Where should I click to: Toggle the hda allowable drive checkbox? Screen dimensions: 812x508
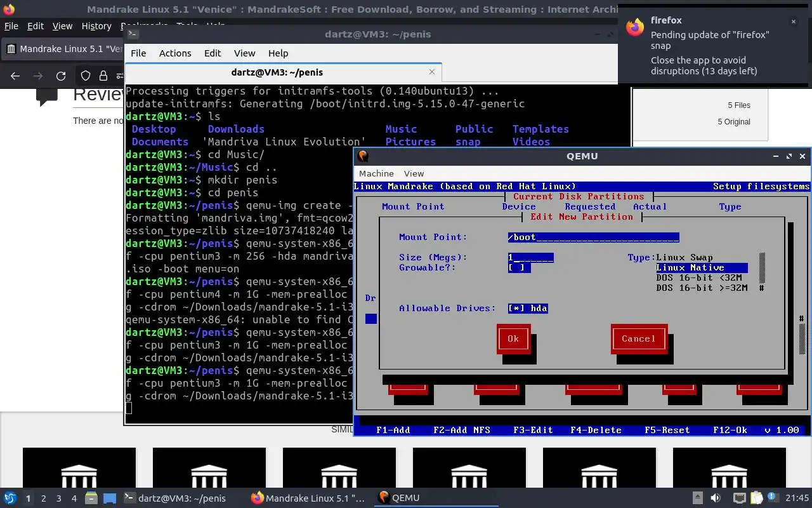click(528, 308)
